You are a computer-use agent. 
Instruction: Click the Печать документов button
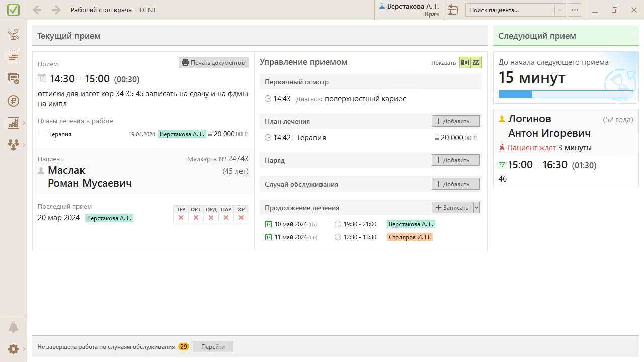point(214,63)
